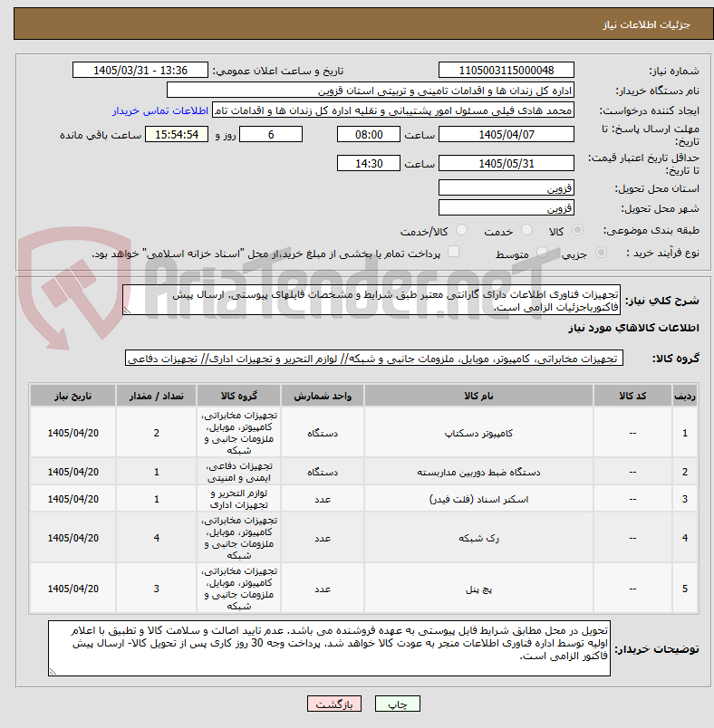This screenshot has height=728, width=714.
Task: Click quantity 4 in the رک شبکه row
Action: click(x=157, y=538)
